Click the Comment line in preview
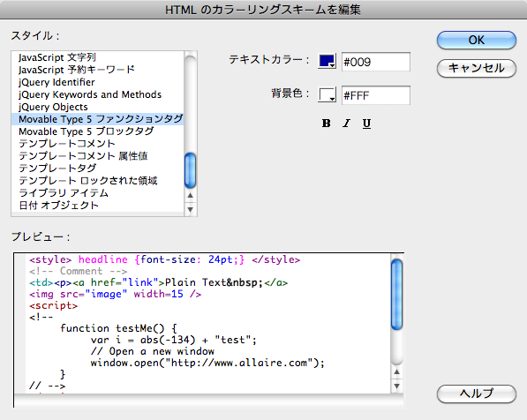This screenshot has height=420, width=527. (x=79, y=271)
